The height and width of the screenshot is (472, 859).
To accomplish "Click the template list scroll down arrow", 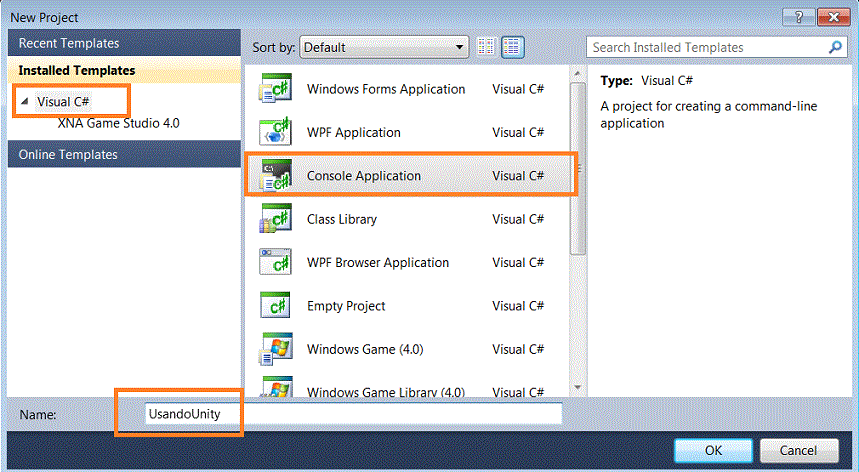I will 577,387.
